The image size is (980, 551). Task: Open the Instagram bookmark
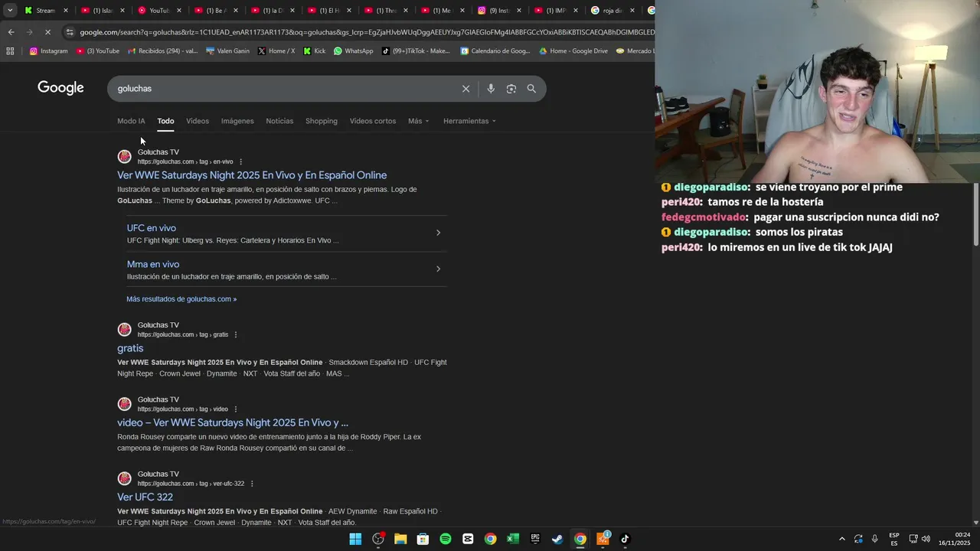pos(49,51)
